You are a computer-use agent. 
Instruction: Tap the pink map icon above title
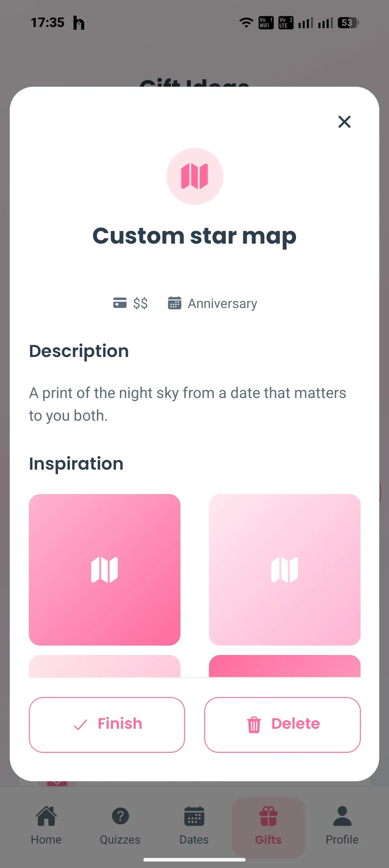194,176
